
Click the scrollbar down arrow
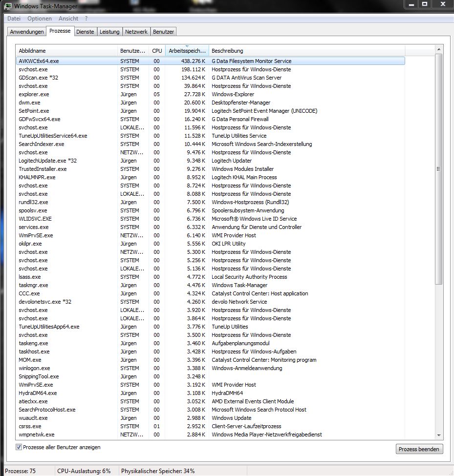pyautogui.click(x=439, y=435)
